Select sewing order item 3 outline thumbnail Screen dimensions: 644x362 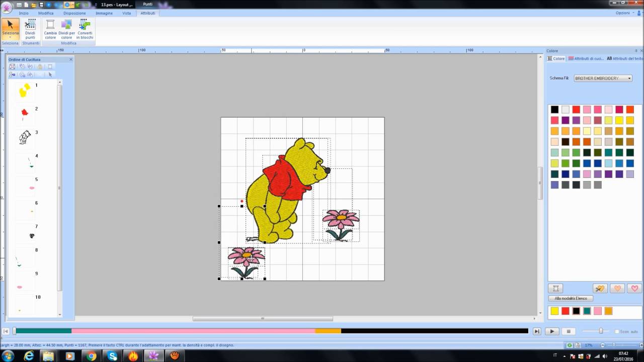(x=25, y=137)
